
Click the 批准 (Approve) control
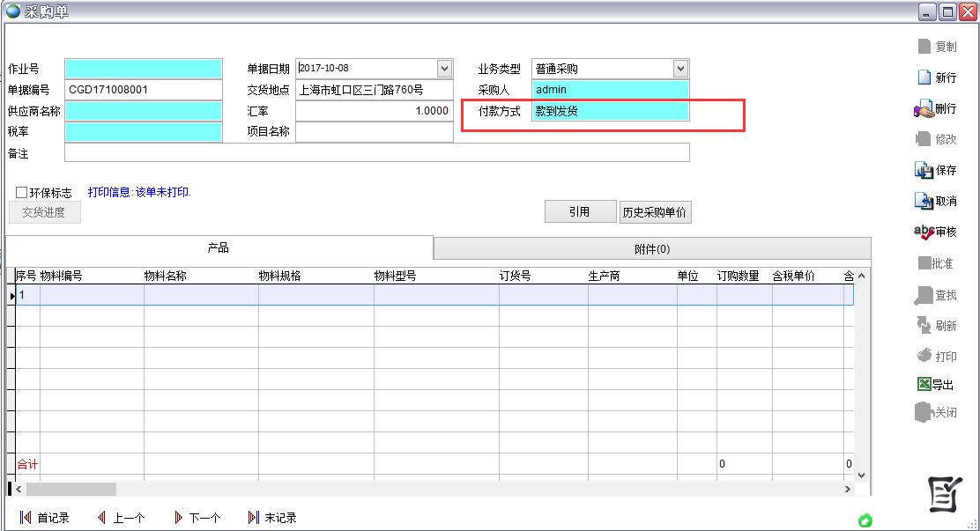(934, 263)
